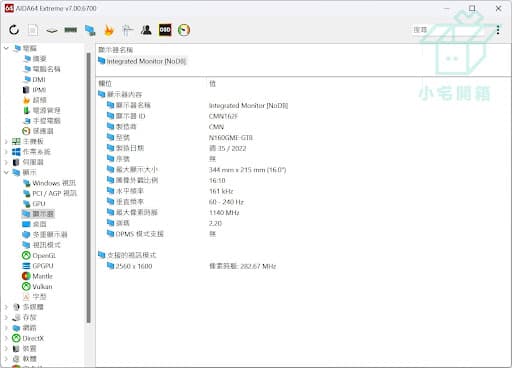This screenshot has width=512, height=368.
Task: Expand the 多媒體 tree node
Action: 6,307
